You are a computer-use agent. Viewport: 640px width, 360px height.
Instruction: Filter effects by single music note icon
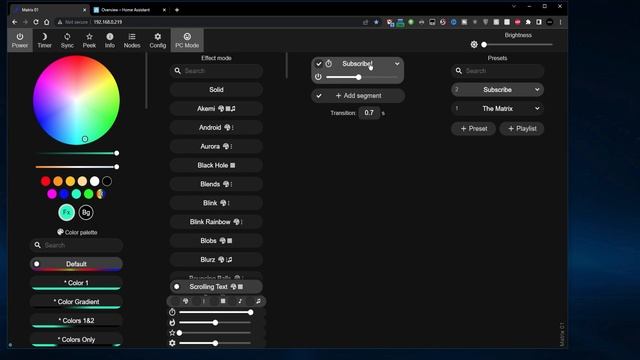(240, 301)
